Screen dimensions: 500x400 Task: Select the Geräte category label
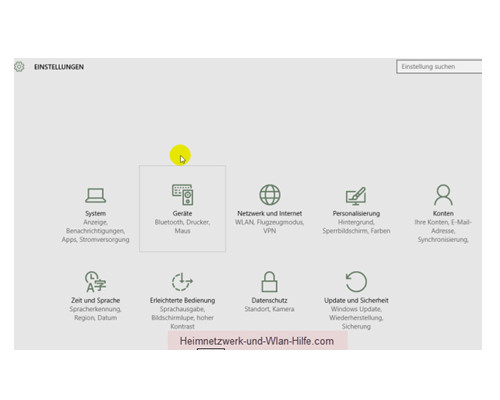point(182,213)
